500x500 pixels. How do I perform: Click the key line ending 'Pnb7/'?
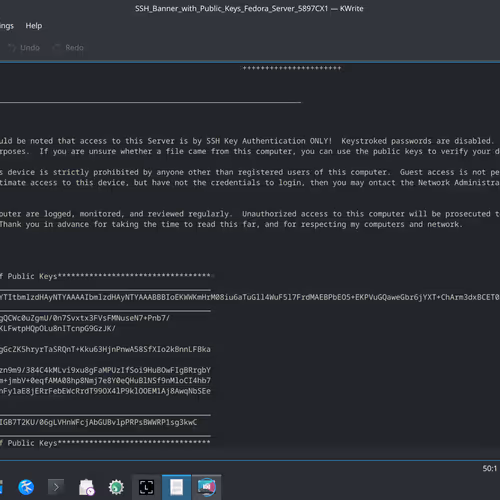(85, 318)
